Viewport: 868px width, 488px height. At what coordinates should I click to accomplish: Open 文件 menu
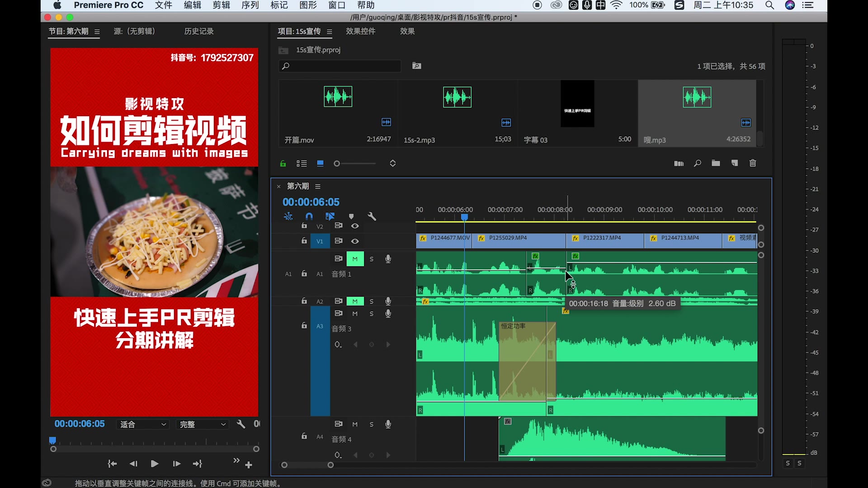pyautogui.click(x=164, y=5)
